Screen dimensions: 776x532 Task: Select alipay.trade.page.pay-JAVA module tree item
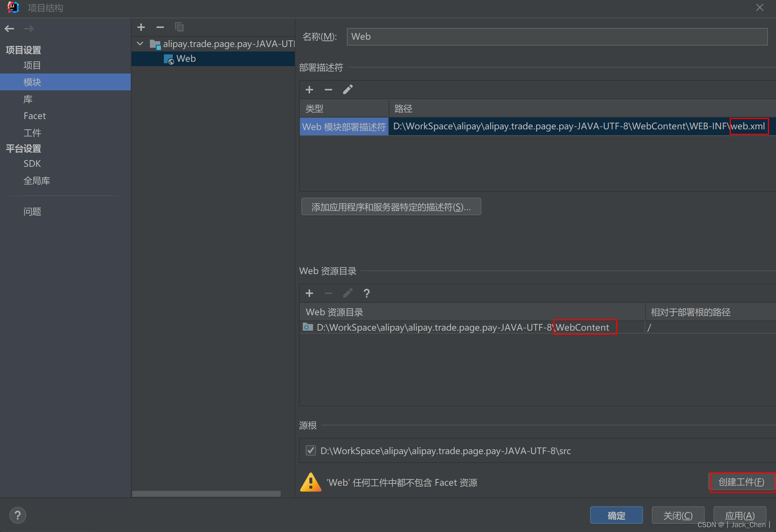(x=213, y=44)
